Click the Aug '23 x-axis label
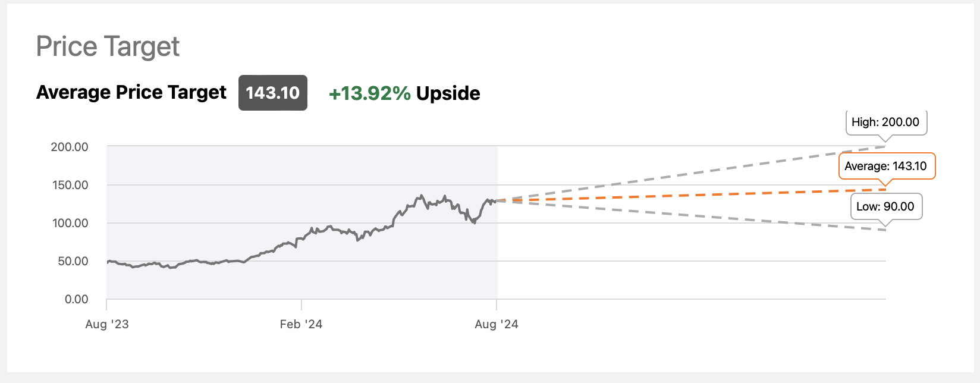The width and height of the screenshot is (980, 383). 107,324
